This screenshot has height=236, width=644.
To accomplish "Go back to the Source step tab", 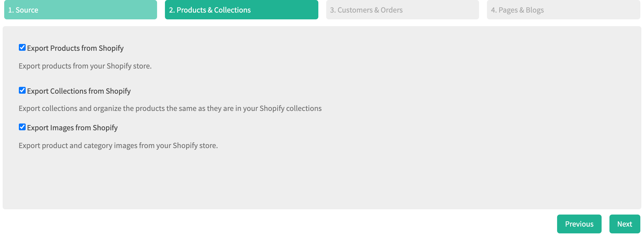I will pyautogui.click(x=80, y=10).
